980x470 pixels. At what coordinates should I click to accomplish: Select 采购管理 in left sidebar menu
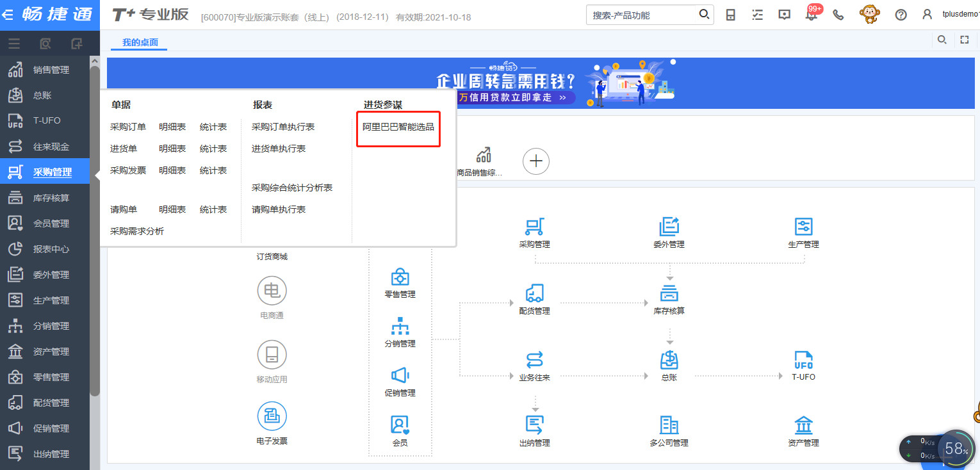point(45,172)
